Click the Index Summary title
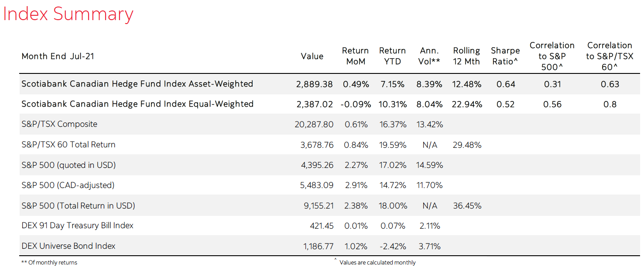This screenshot has height=271, width=644. pyautogui.click(x=68, y=14)
